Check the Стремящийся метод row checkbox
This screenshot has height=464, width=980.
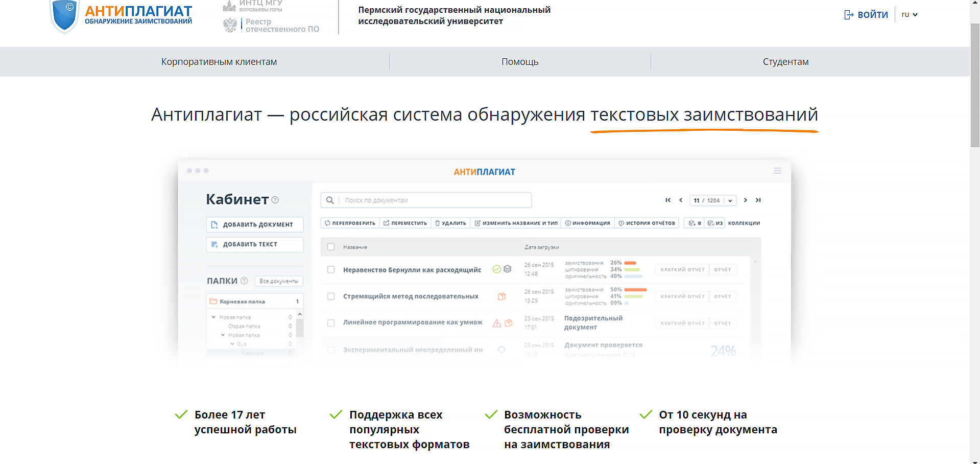click(x=331, y=296)
